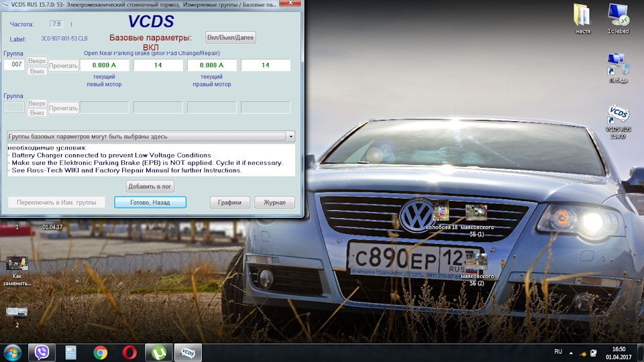Click the empty second group number field
Image resolution: width=644 pixels, height=362 pixels.
(x=14, y=107)
